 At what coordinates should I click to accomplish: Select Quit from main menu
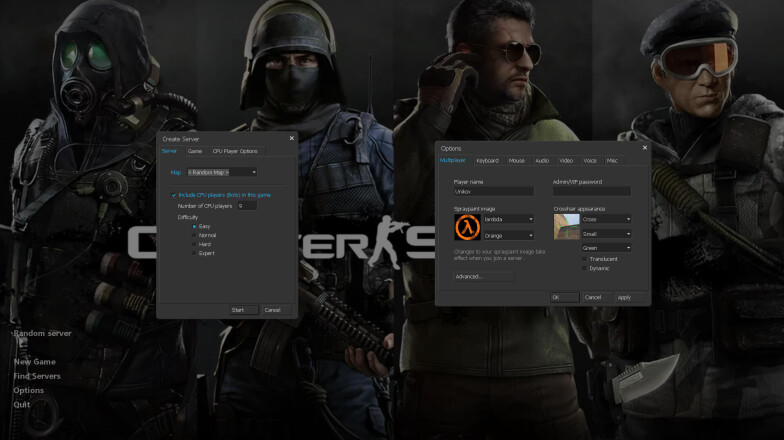[22, 404]
